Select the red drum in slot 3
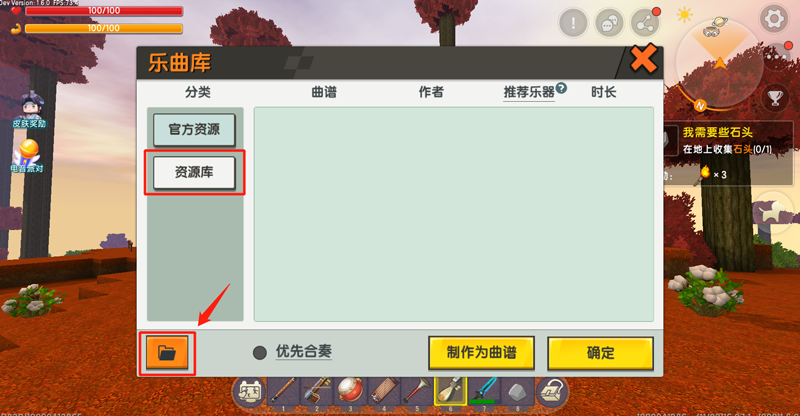This screenshot has height=416, width=800. point(350,392)
